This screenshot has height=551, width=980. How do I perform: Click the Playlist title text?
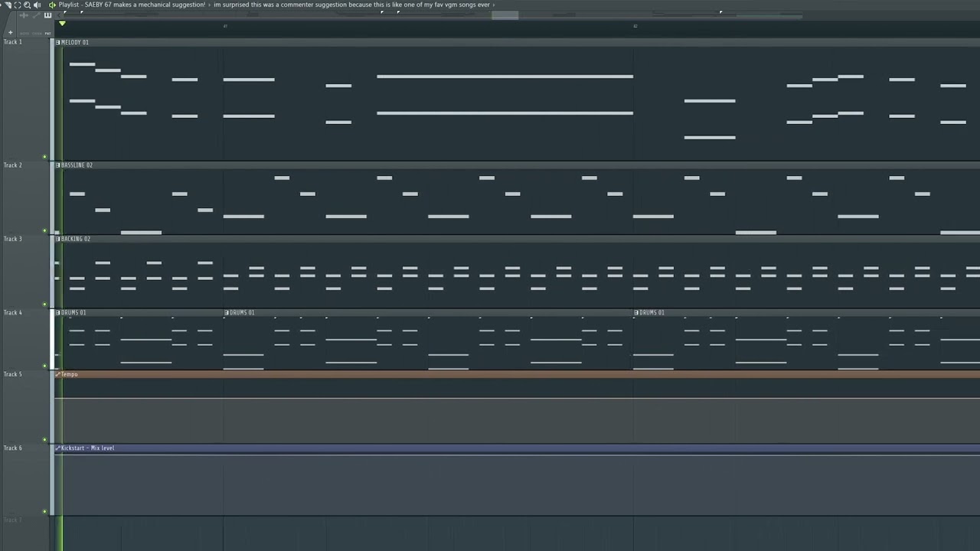click(x=132, y=5)
